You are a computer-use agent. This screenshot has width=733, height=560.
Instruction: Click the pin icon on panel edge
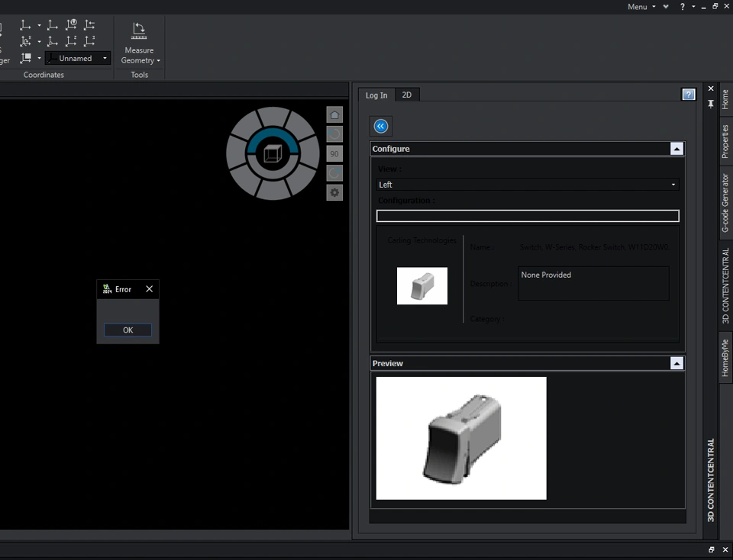[711, 104]
